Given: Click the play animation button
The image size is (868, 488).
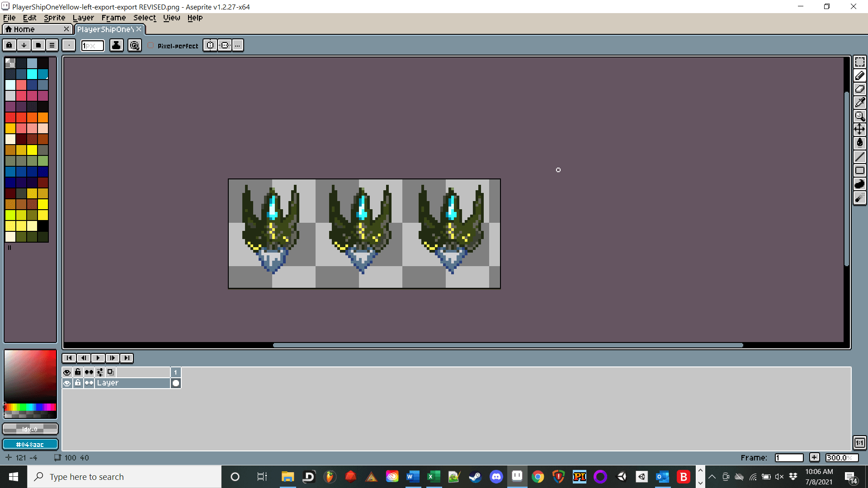Looking at the screenshot, I should (x=98, y=358).
